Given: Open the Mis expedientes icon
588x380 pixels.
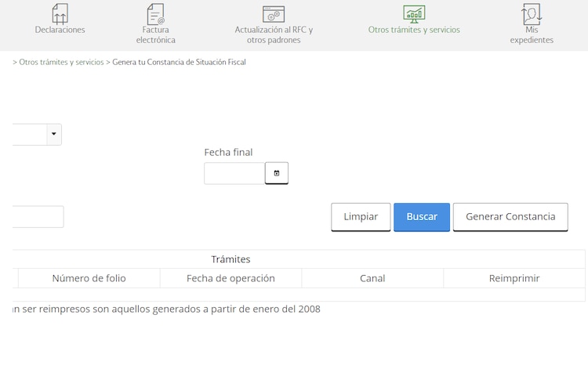Looking at the screenshot, I should click(532, 14).
